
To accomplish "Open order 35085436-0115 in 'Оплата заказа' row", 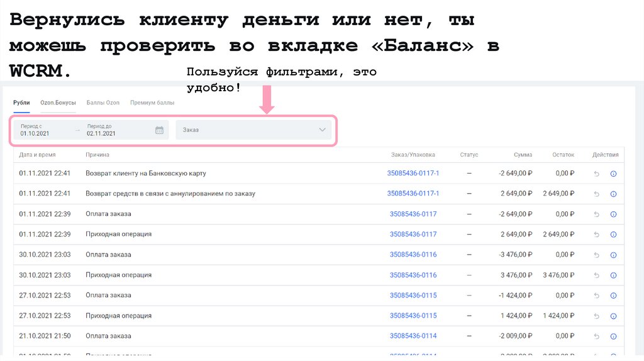I will (413, 296).
